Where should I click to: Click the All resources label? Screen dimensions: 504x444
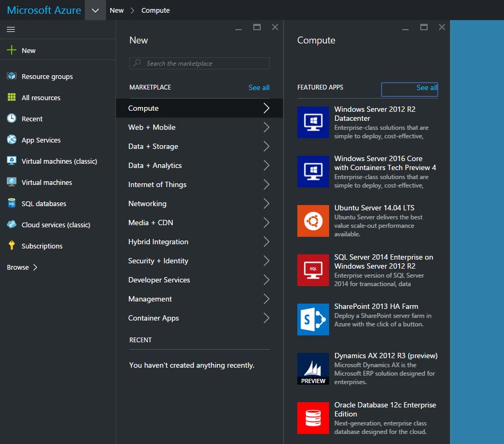pyautogui.click(x=41, y=97)
